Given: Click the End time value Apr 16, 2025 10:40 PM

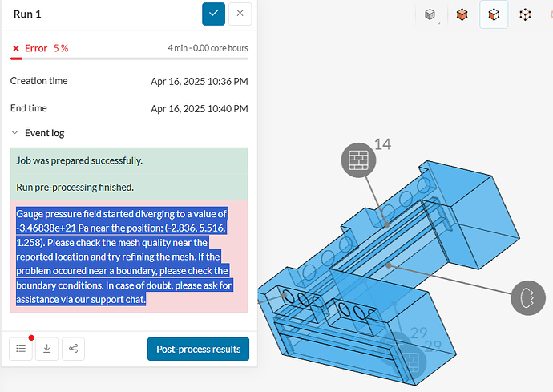Looking at the screenshot, I should tap(200, 109).
